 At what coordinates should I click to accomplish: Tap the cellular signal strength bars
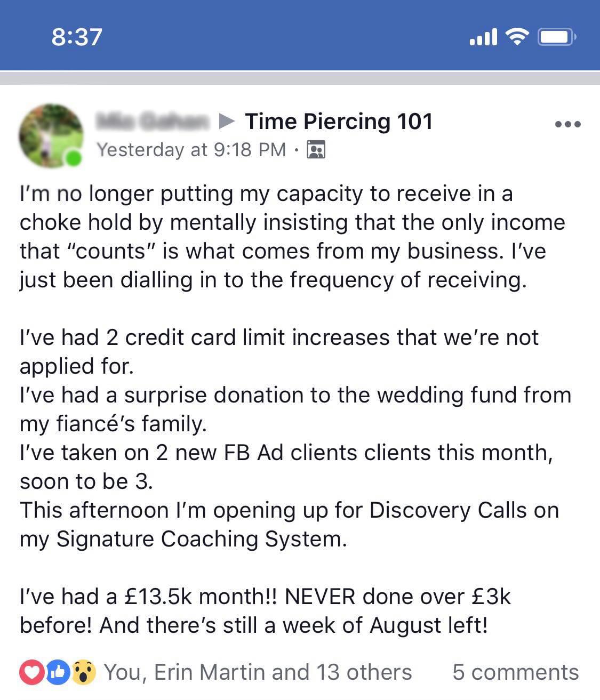[x=483, y=37]
